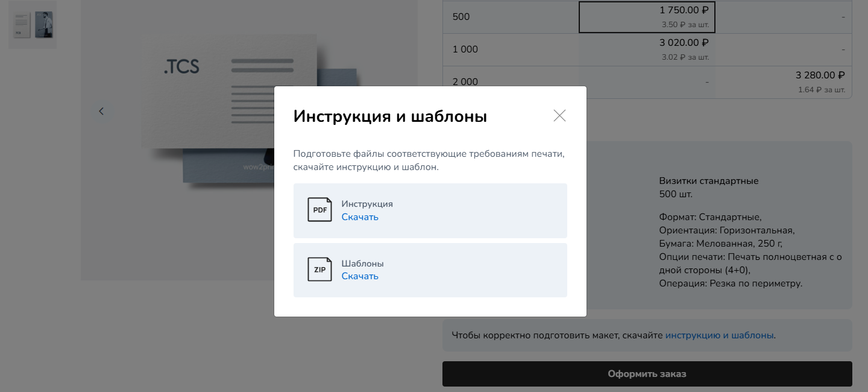
Task: Open the инструкцию и шаблоны link
Action: [x=719, y=335]
